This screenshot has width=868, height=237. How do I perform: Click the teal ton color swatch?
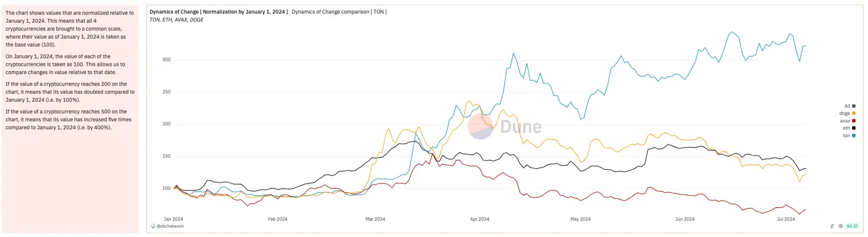pyautogui.click(x=854, y=136)
